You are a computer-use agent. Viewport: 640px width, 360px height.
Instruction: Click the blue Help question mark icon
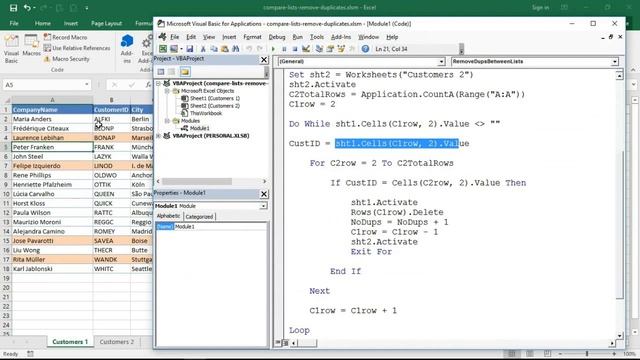pyautogui.click(x=365, y=49)
